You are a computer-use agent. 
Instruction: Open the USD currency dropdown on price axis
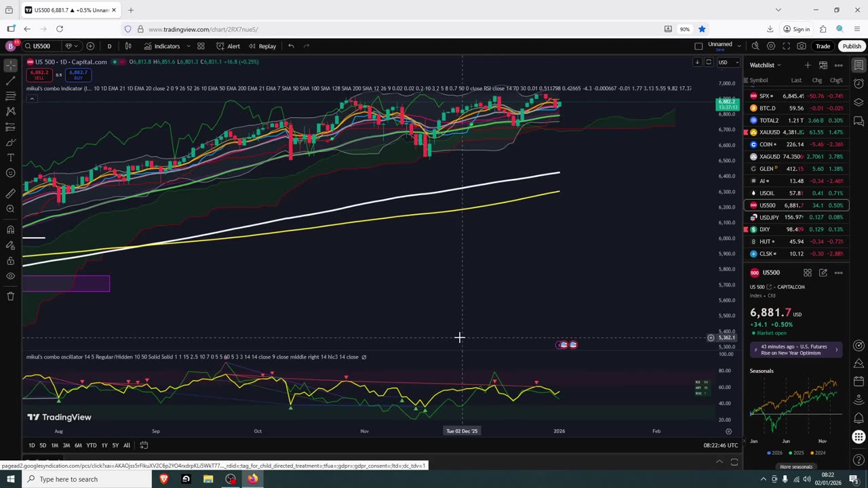tap(727, 62)
